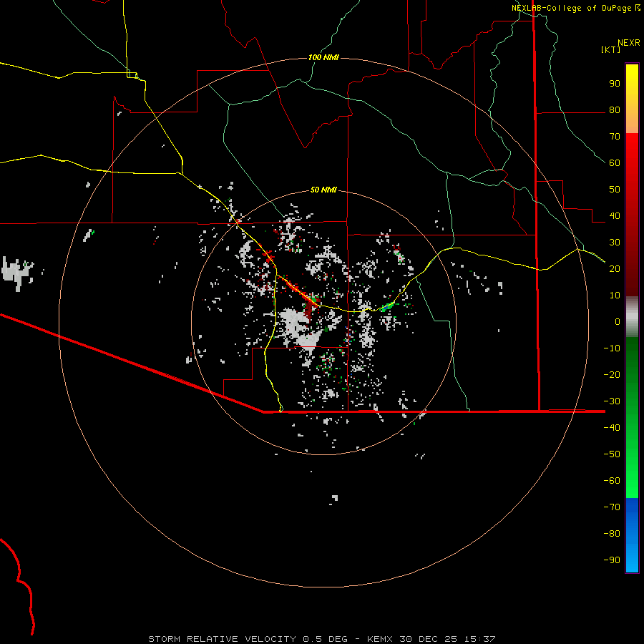Click the positive 20 knots scale value

point(615,269)
